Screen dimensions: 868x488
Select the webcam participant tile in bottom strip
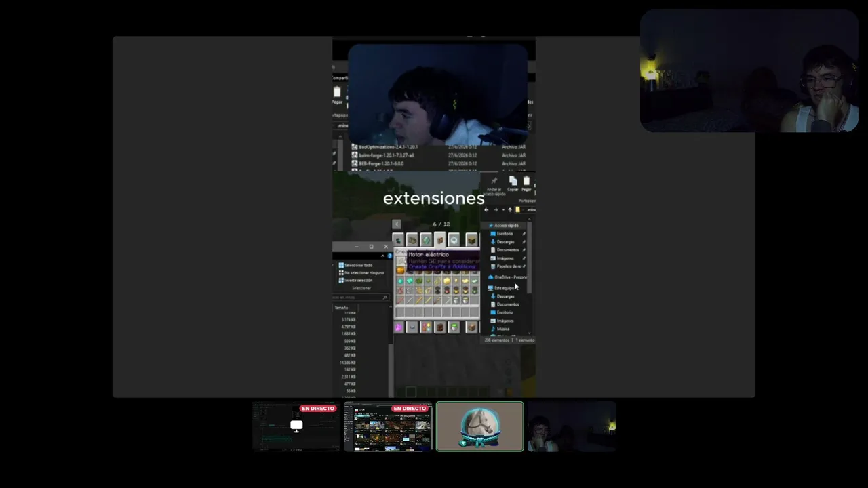coord(572,426)
